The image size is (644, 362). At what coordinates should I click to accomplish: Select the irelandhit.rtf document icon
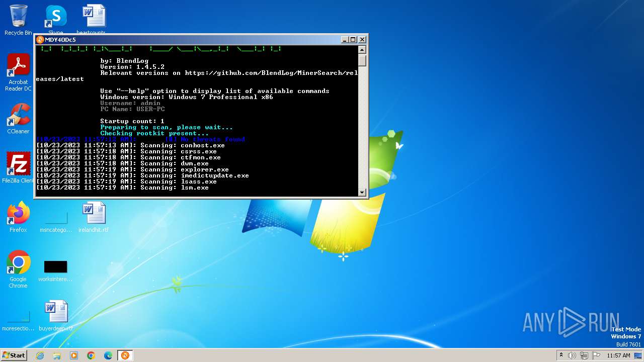pyautogui.click(x=94, y=217)
